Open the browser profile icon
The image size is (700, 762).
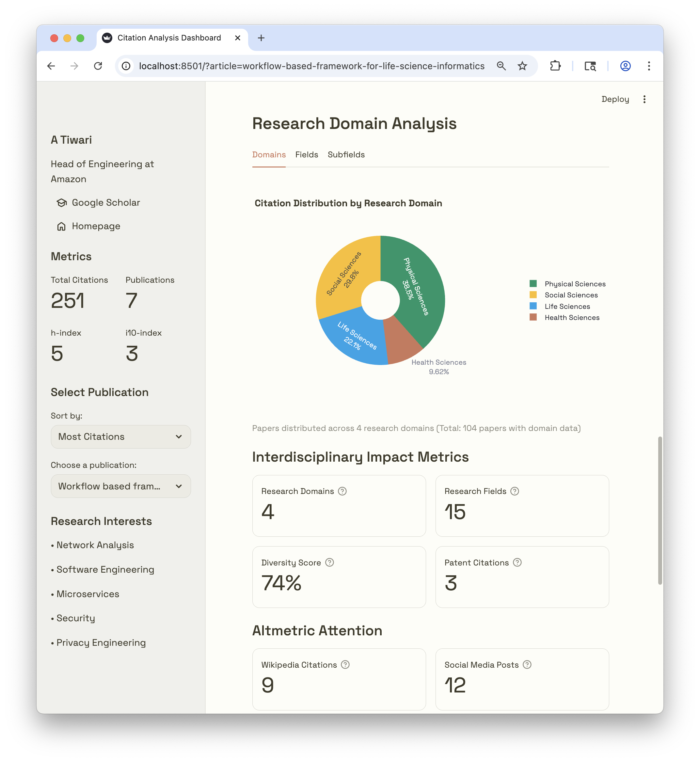click(x=625, y=66)
